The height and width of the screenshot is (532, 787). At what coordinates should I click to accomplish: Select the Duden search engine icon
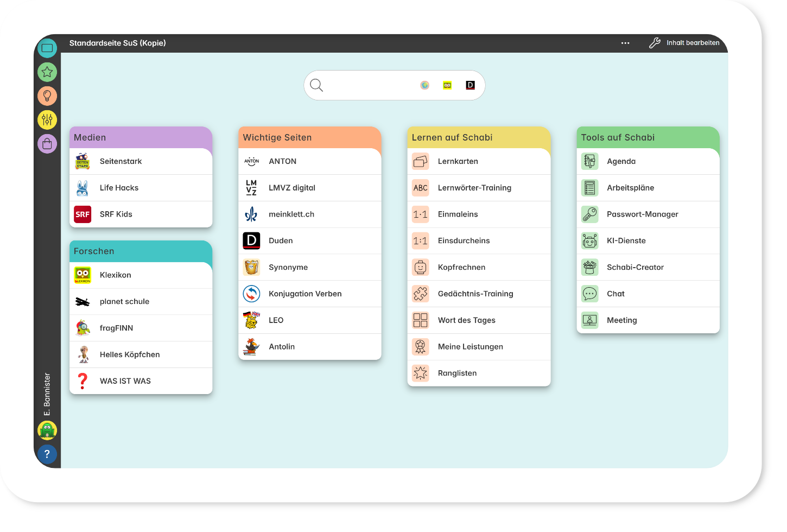470,85
